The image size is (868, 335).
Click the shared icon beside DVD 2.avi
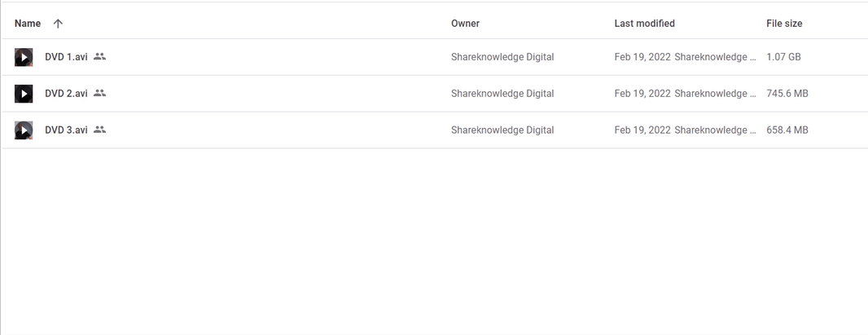(99, 94)
